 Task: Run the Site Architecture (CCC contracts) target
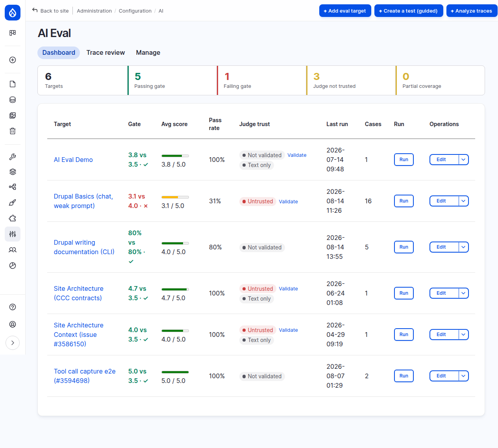[x=404, y=293]
